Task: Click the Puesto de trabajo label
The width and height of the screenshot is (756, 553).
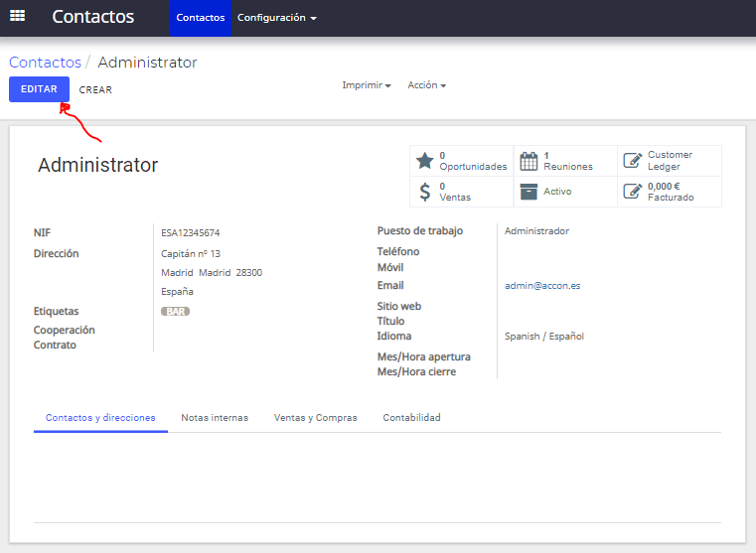Action: click(420, 230)
